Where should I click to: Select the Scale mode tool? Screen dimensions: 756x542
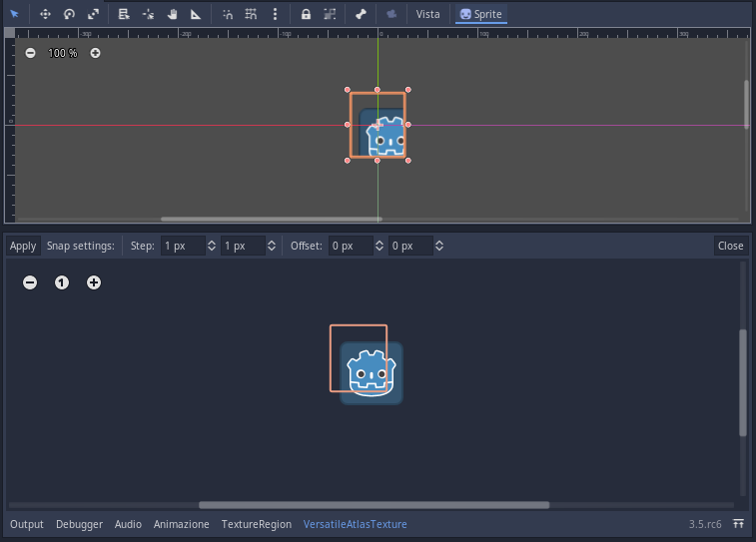coord(93,14)
